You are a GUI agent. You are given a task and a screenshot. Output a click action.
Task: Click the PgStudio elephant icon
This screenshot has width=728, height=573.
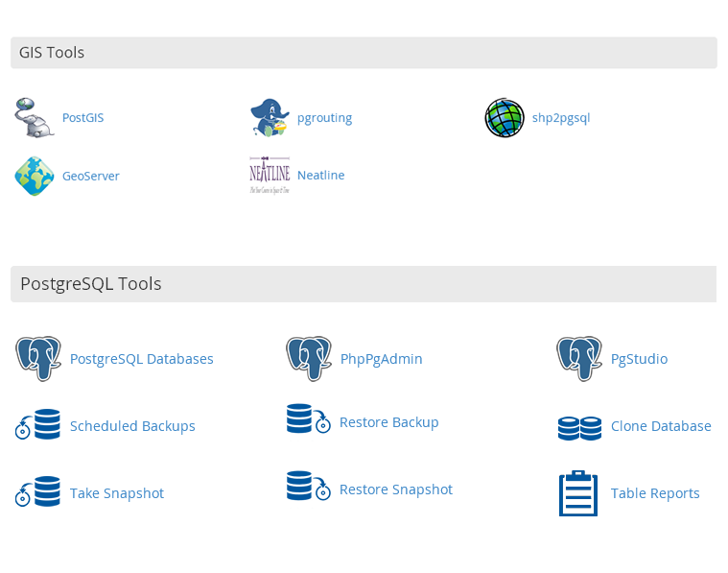(x=579, y=359)
